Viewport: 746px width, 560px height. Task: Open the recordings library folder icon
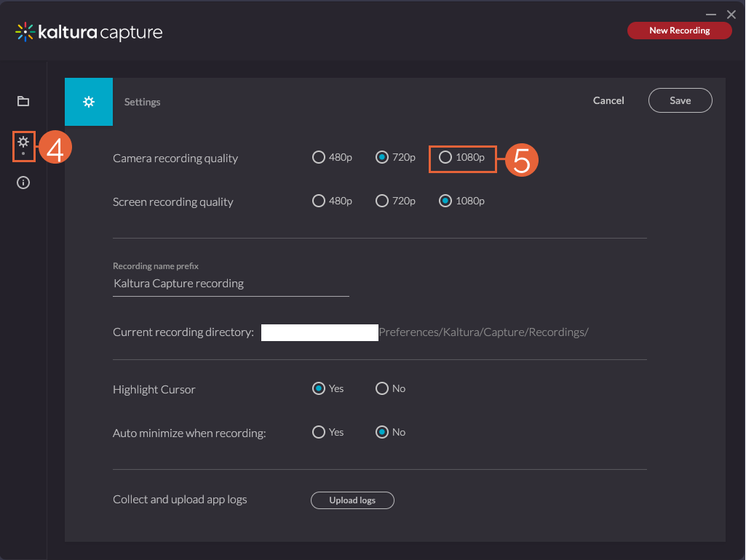click(x=23, y=101)
